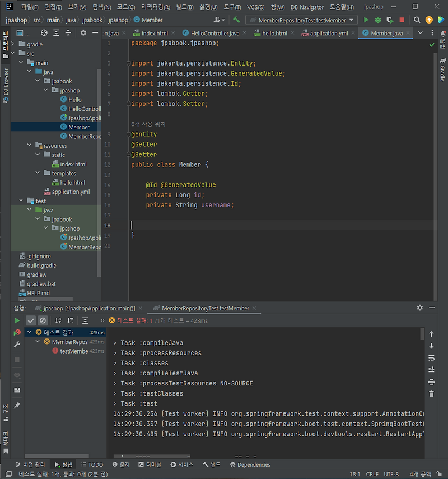Screen dimensions: 448x479
Task: Toggle show passed tests with the checkmark icon
Action: click(30, 320)
